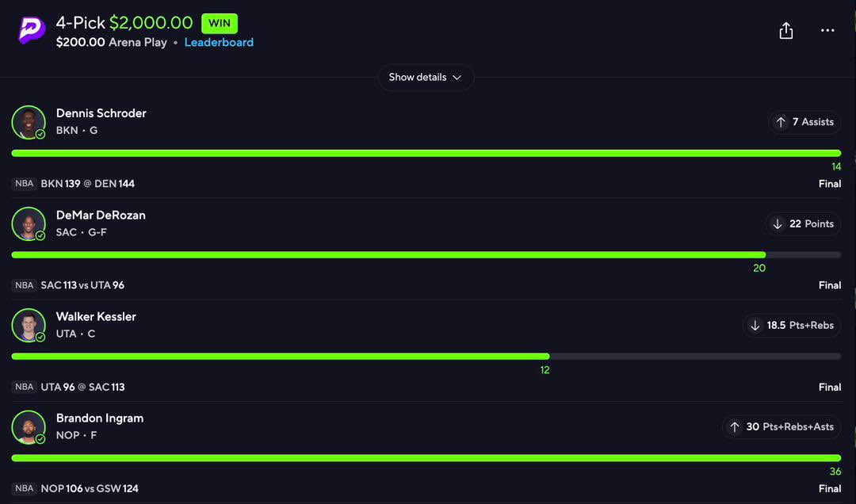The image size is (856, 504).
Task: Click the checkmark badge on Walker Kessler's avatar
Action: tap(40, 337)
